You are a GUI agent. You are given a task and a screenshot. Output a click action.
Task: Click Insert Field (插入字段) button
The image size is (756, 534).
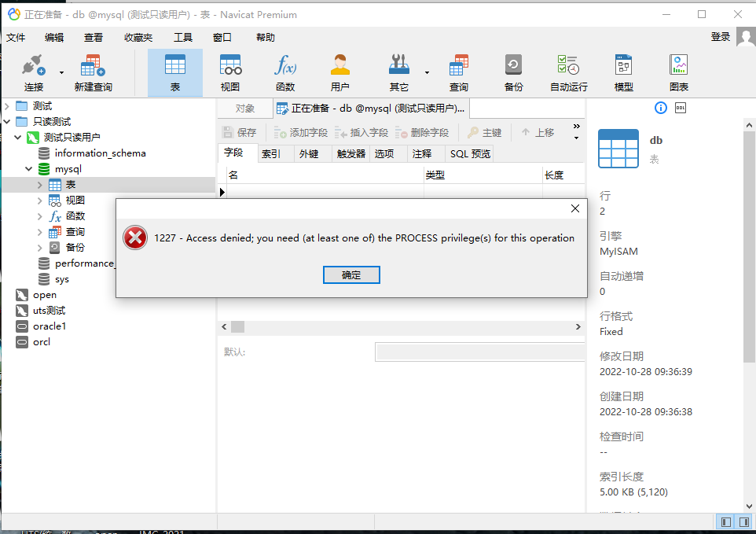tap(361, 133)
